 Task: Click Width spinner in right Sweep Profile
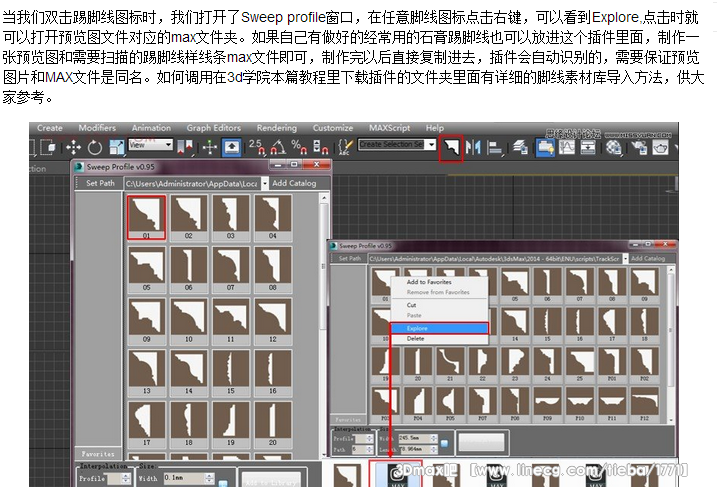coord(434,438)
